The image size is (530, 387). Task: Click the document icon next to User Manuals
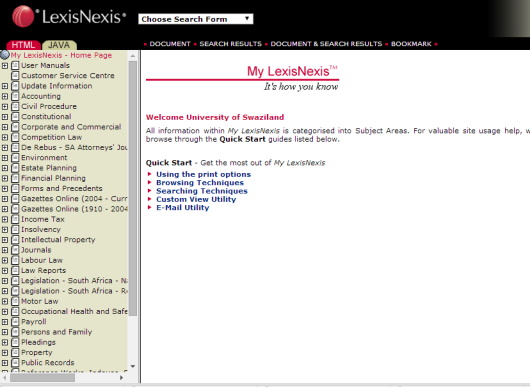point(15,66)
